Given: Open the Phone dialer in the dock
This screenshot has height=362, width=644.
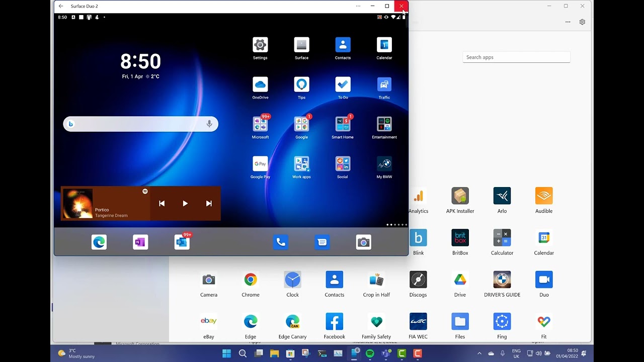Looking at the screenshot, I should 281,242.
